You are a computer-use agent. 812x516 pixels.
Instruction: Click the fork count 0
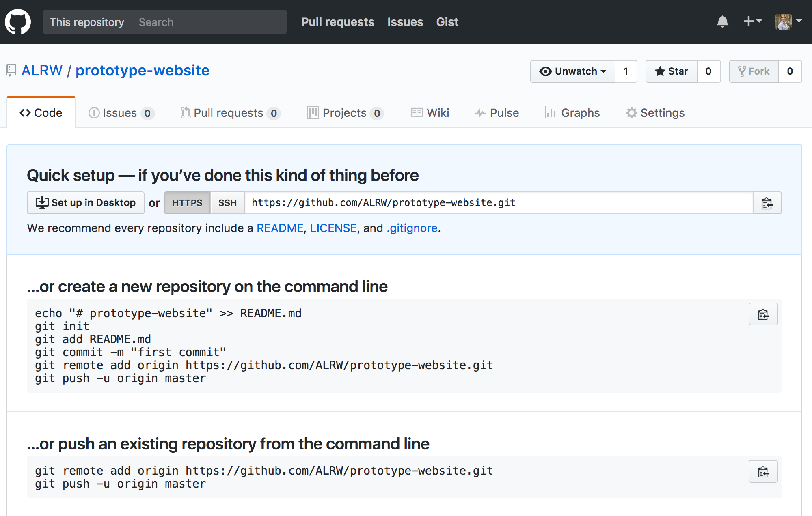790,71
